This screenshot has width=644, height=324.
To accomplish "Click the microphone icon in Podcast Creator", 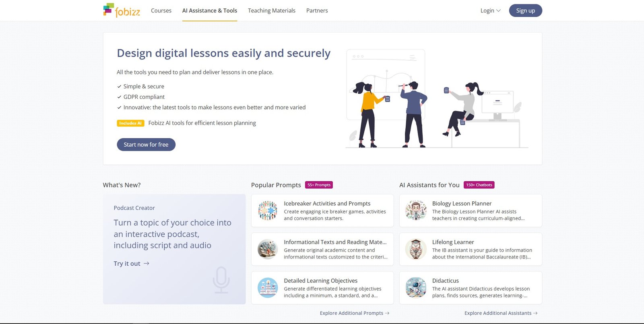I will [x=221, y=280].
